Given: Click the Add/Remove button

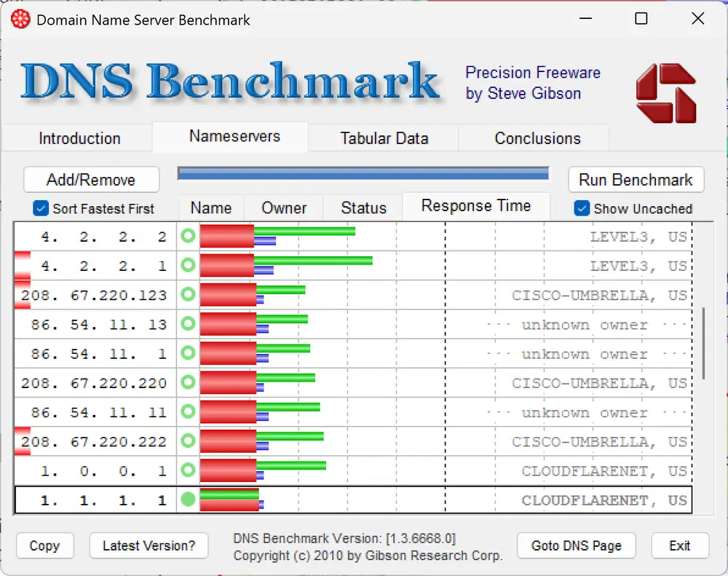Looking at the screenshot, I should pos(91,180).
